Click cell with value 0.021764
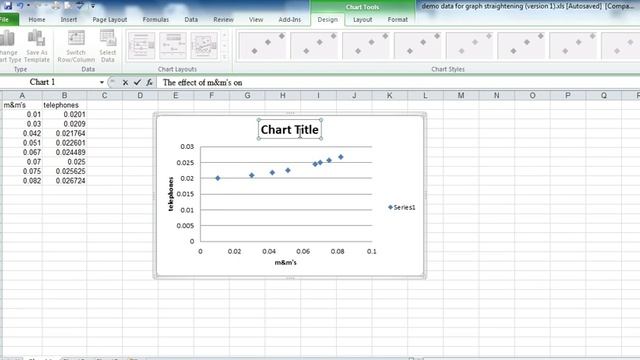640x360 pixels. (64, 133)
